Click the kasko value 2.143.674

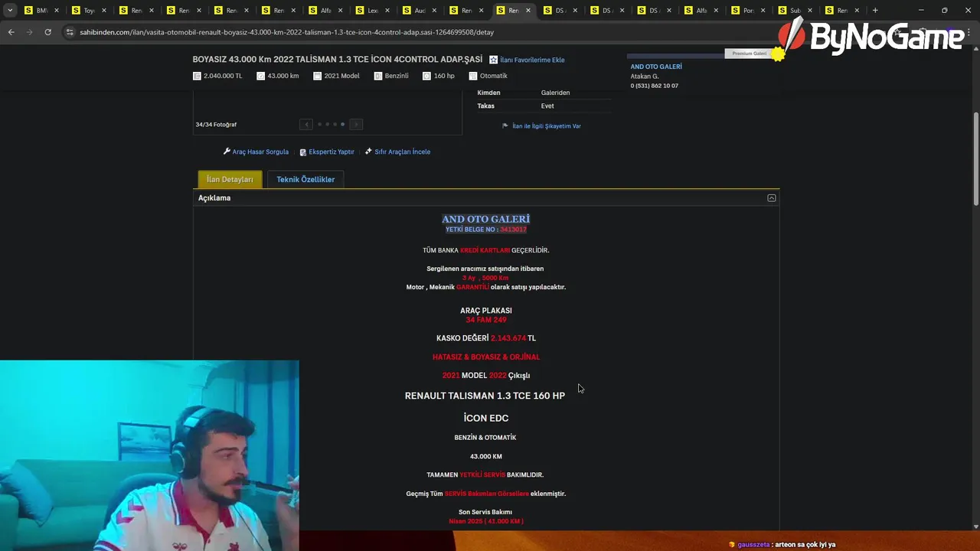click(508, 338)
